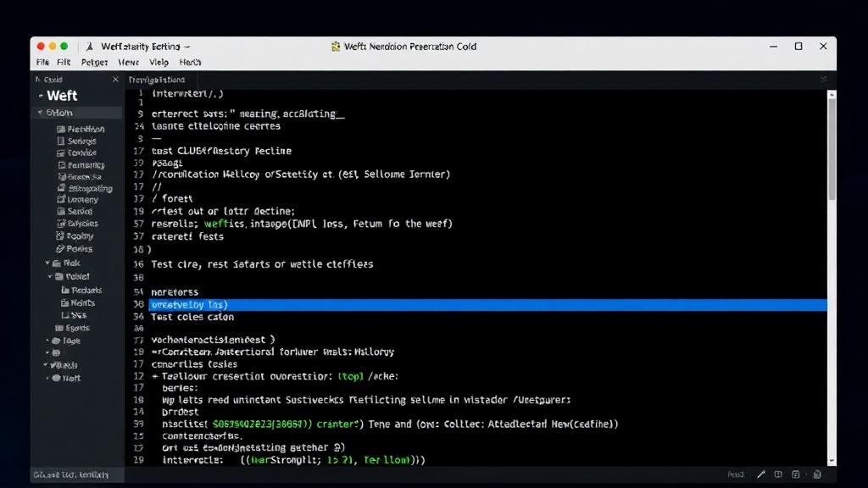Click the icon beside Lmoteny tree item
The height and width of the screenshot is (488, 868).
coord(61,199)
